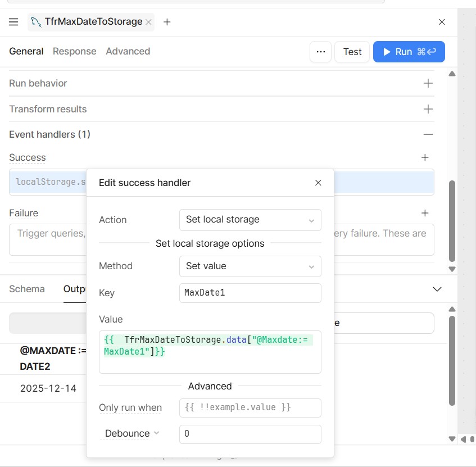Switch to the Response tab

pos(74,51)
